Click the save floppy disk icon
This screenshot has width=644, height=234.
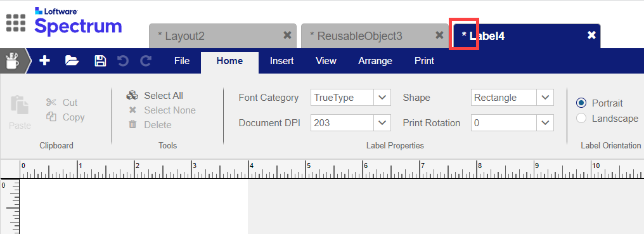click(100, 61)
